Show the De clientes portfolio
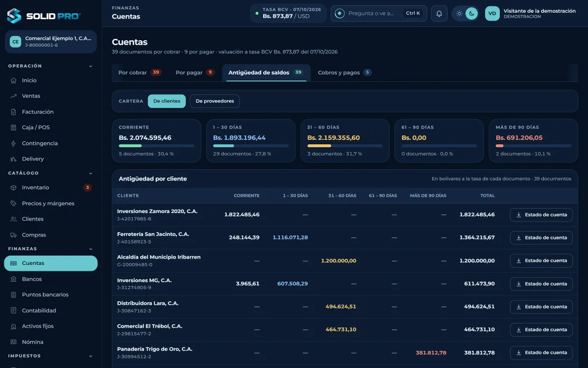The image size is (588, 368). (167, 101)
